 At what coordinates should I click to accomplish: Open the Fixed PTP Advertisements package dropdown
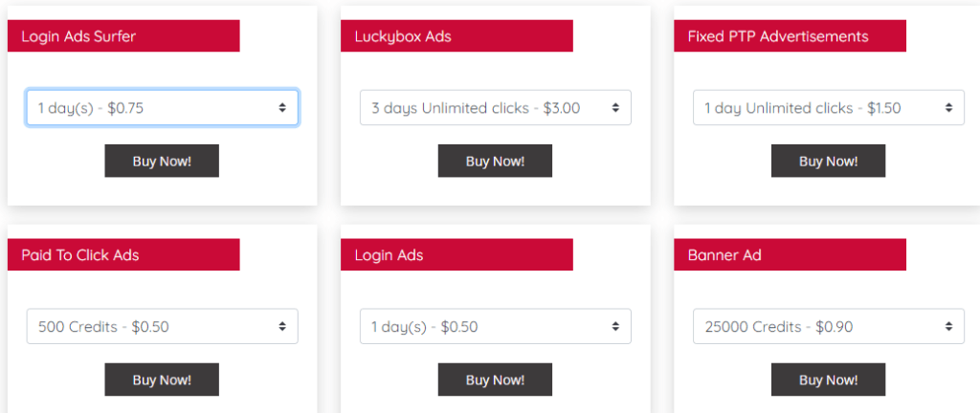(x=828, y=108)
